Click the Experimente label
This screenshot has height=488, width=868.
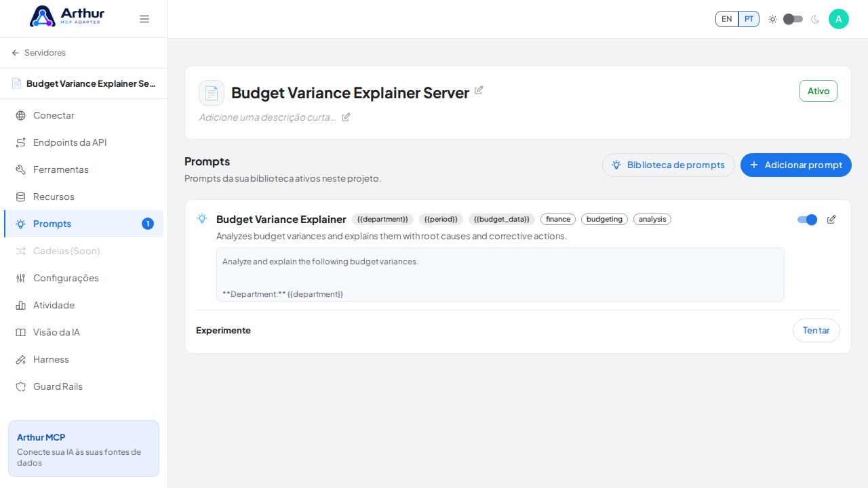223,331
